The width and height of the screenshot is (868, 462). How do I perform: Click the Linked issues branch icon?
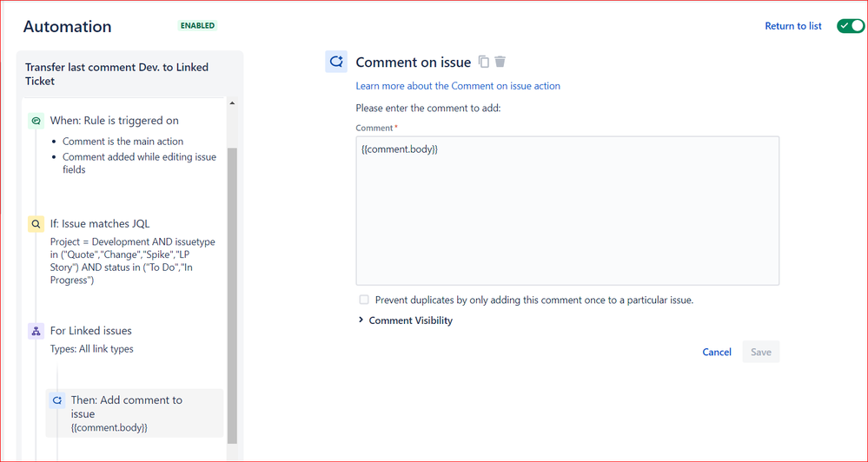pyautogui.click(x=36, y=332)
